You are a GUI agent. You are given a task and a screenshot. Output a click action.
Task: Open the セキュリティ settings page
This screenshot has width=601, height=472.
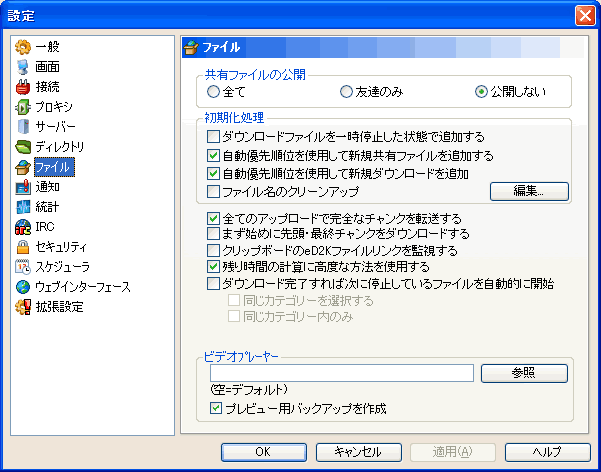coord(61,247)
